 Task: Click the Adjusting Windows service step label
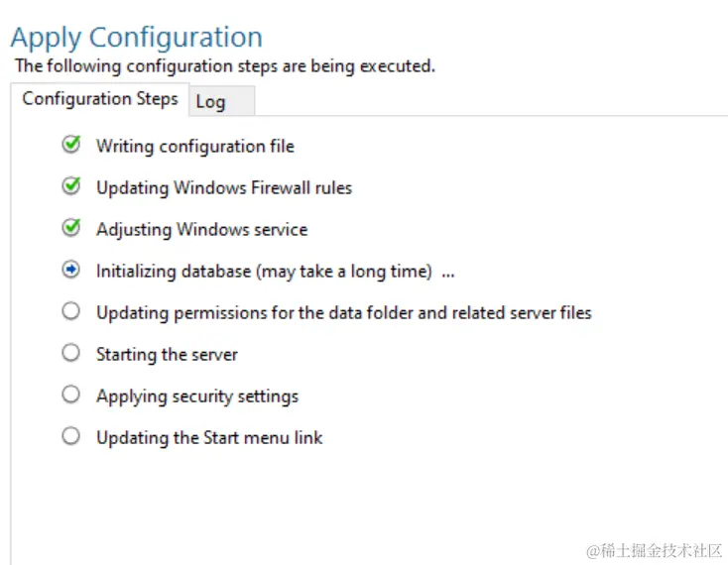pyautogui.click(x=202, y=230)
